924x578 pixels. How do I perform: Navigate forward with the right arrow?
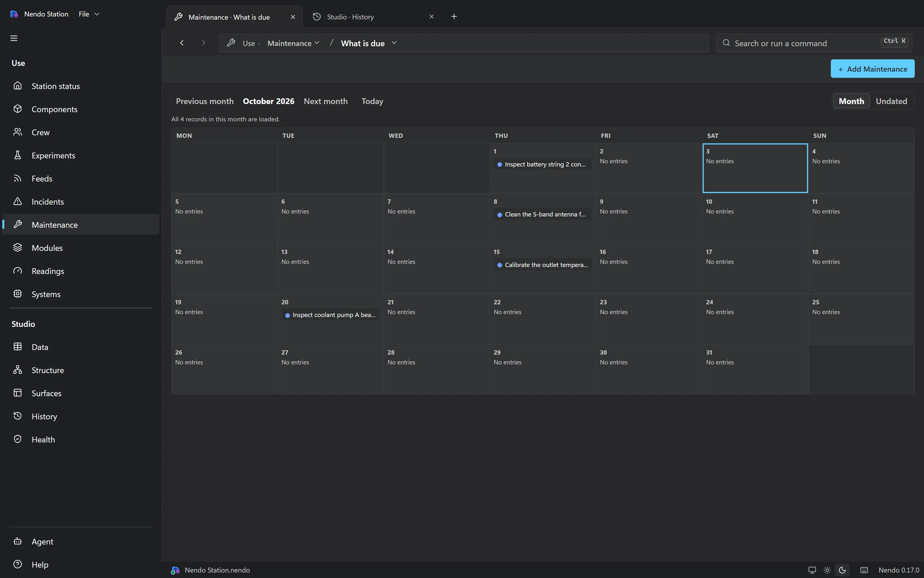pos(204,43)
